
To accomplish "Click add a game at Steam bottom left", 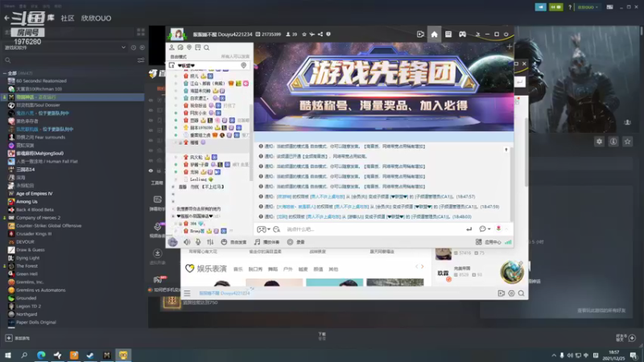I will coord(17,338).
